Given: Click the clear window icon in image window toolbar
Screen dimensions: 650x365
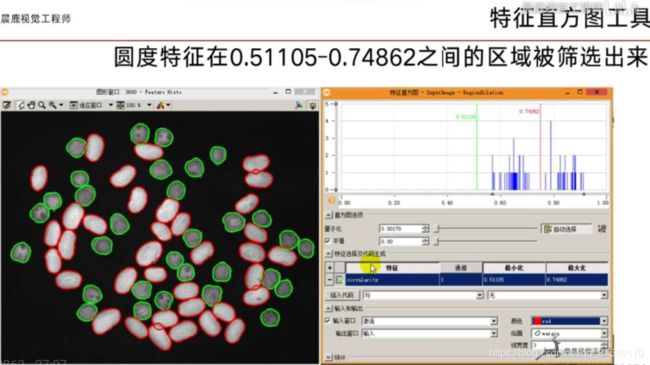Looking at the screenshot, I should point(7,105).
